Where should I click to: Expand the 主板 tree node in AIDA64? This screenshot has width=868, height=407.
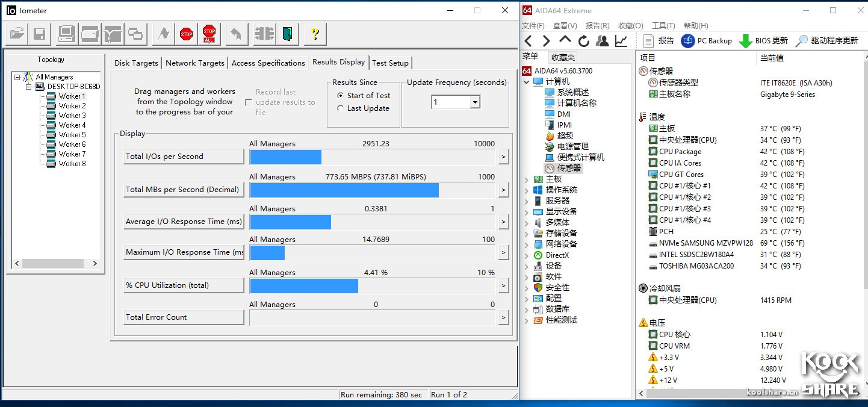point(527,179)
